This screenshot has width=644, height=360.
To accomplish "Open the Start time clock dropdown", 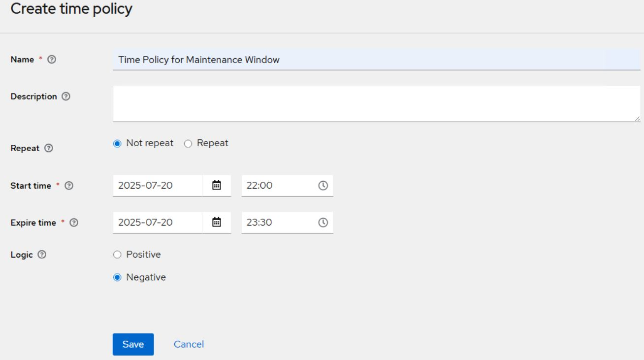I will (323, 185).
